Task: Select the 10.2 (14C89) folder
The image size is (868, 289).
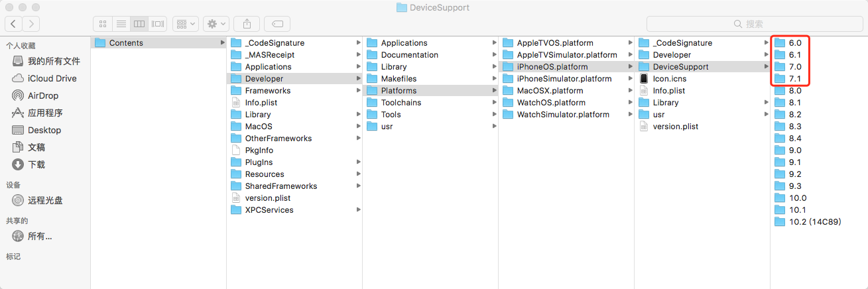Action: 814,222
